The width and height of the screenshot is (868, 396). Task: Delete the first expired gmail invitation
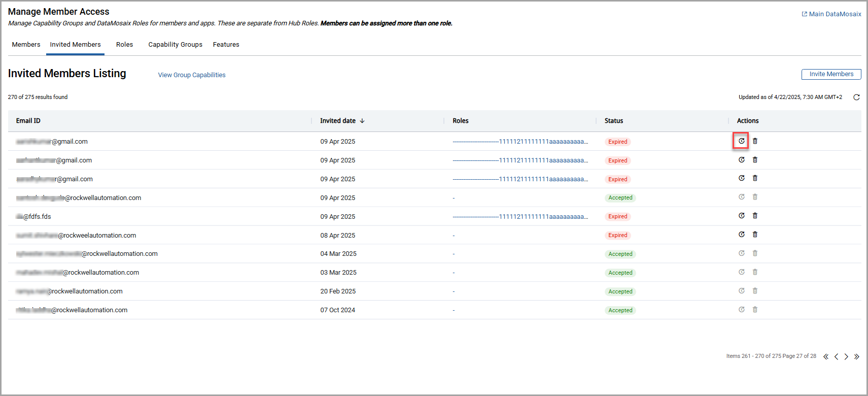tap(755, 141)
